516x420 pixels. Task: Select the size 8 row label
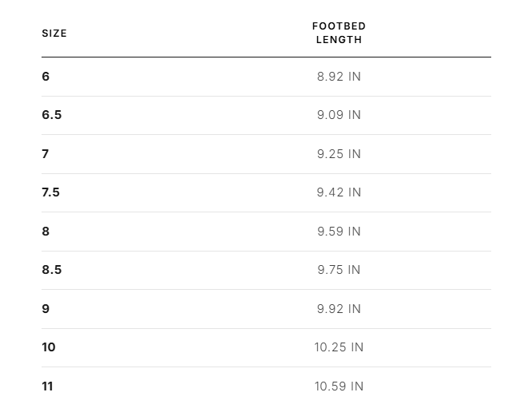click(x=46, y=232)
